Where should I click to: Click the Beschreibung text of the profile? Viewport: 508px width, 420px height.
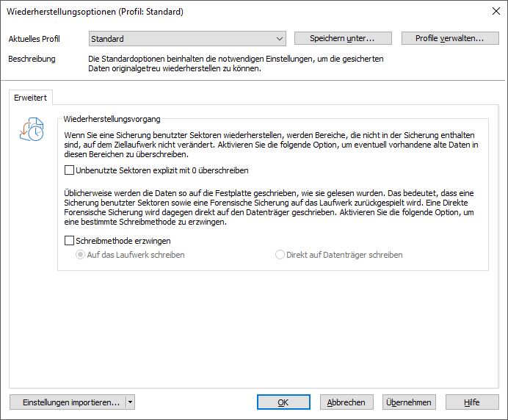click(236, 64)
